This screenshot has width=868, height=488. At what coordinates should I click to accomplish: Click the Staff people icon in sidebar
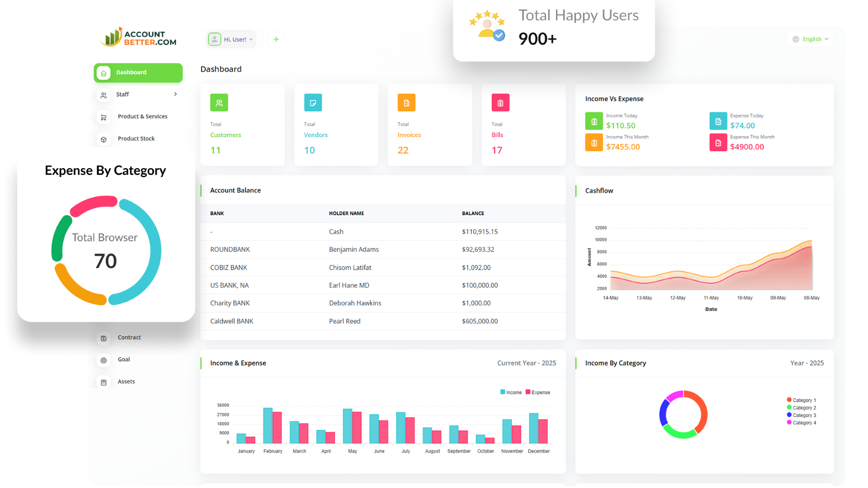pos(104,95)
